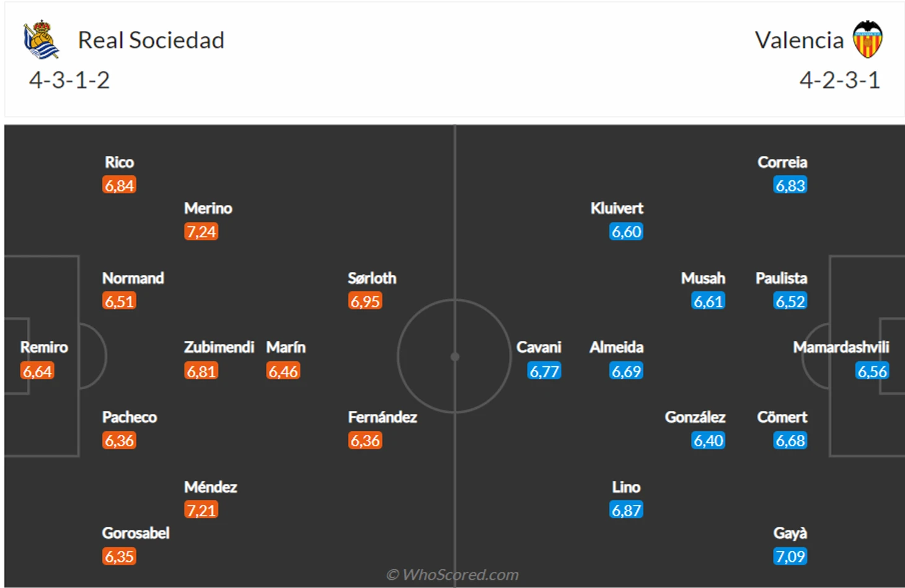Open the Real Sociedad team name
Image resolution: width=905 pixels, height=588 pixels.
[x=151, y=40]
